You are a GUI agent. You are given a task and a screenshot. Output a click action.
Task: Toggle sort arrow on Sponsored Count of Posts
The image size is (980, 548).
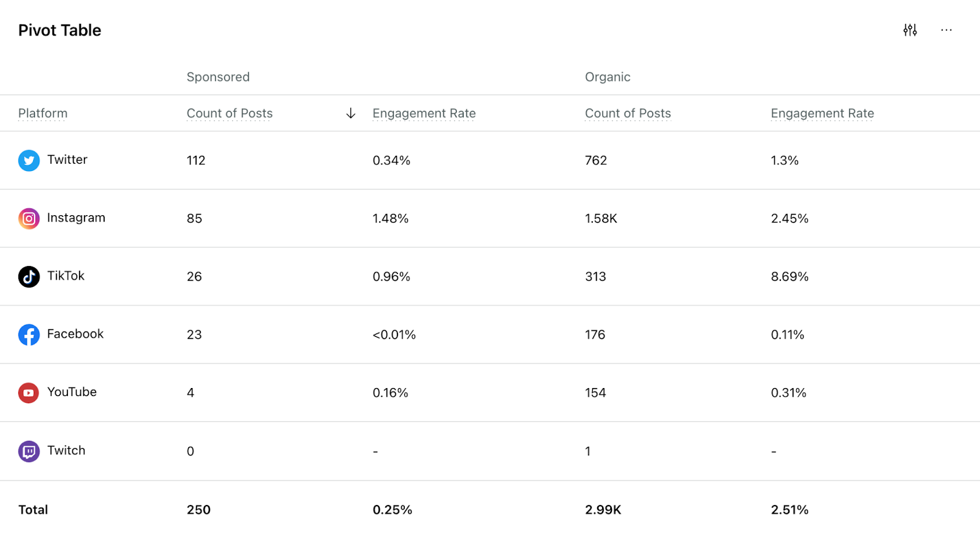[351, 113]
